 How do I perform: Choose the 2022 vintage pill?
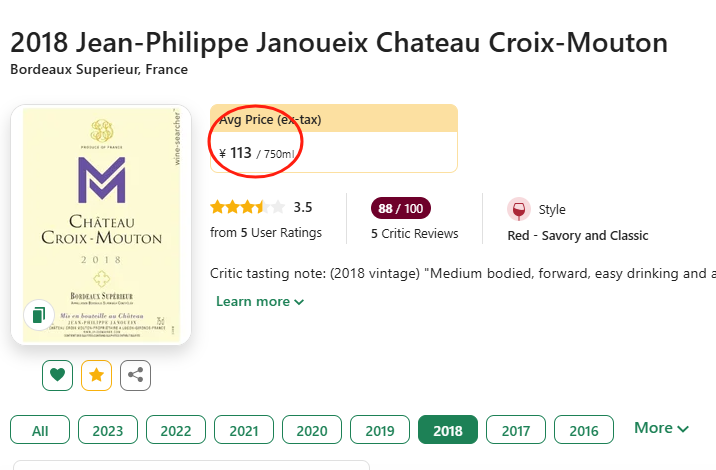(176, 430)
